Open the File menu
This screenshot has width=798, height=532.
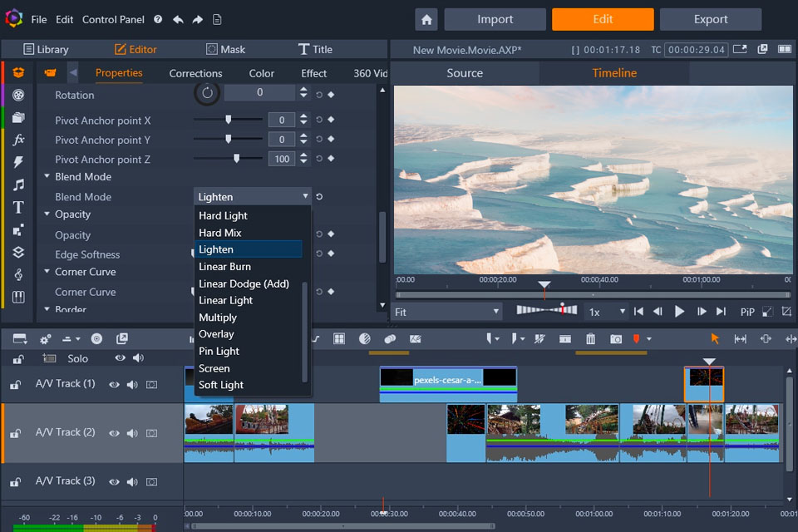click(x=39, y=19)
